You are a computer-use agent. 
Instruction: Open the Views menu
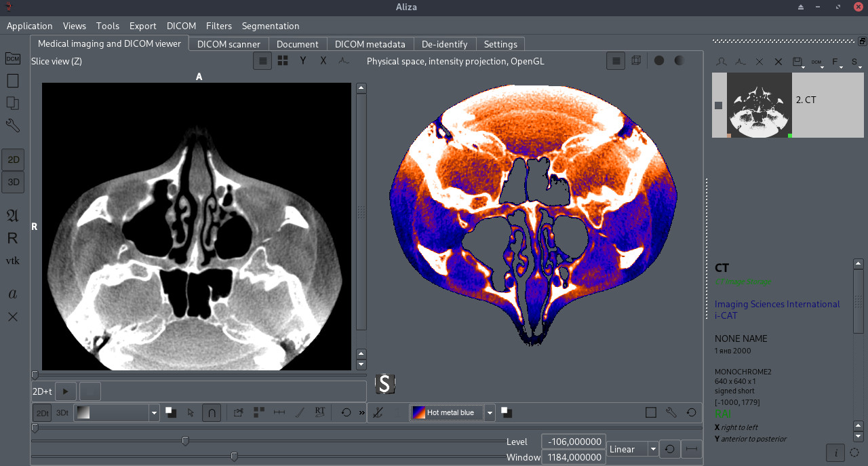click(x=75, y=26)
